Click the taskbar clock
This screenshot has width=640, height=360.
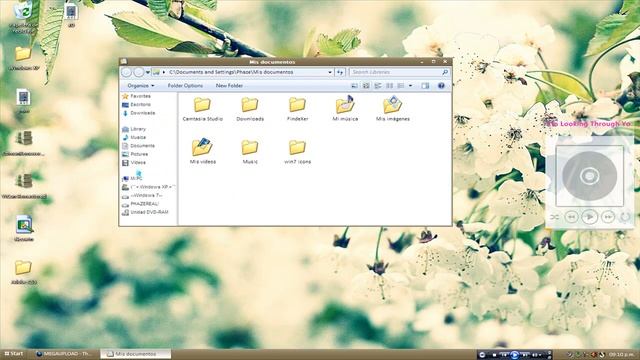622,354
